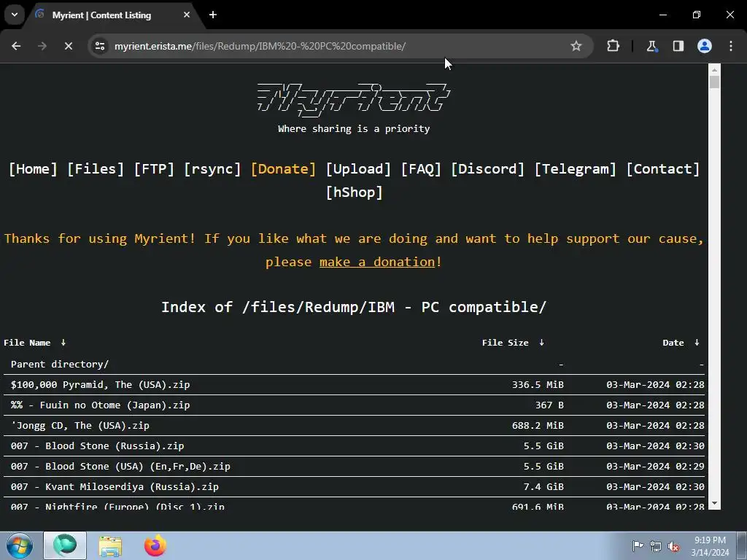Open Chrome's three-dot menu

tap(731, 46)
